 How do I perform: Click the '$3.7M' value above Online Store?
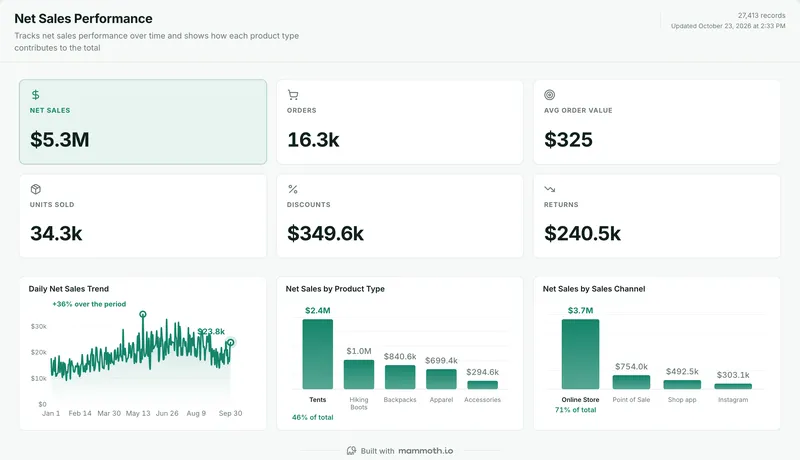point(581,310)
